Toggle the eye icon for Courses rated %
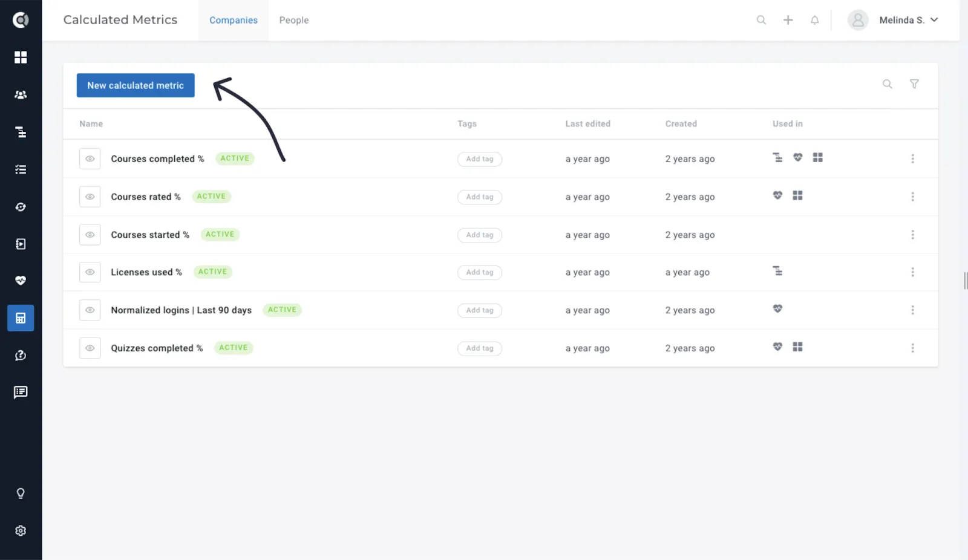 (x=90, y=197)
